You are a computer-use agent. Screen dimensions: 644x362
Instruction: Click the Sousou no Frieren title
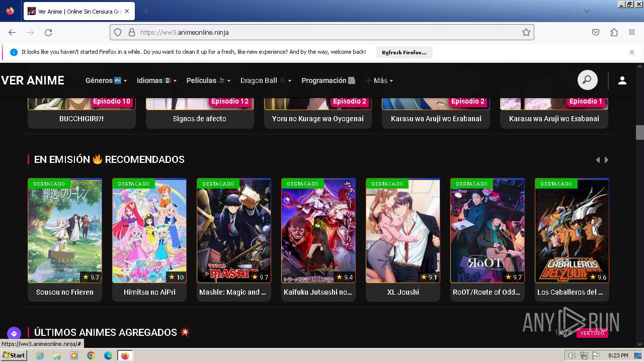pos(65,292)
